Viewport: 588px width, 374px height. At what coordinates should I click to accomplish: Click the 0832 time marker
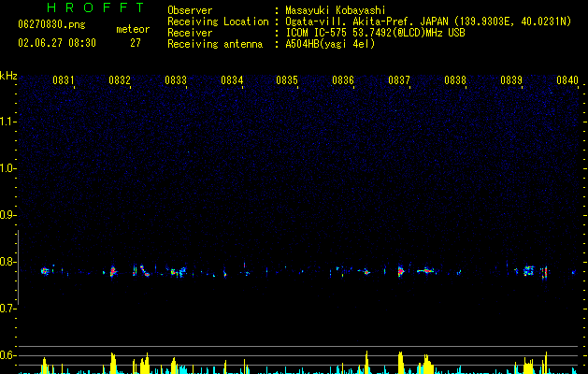(120, 80)
